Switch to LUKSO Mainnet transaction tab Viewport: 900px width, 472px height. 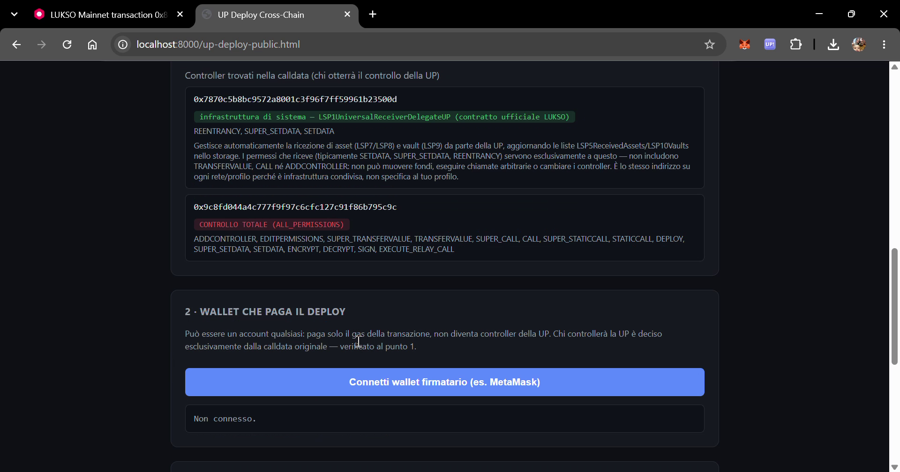pyautogui.click(x=108, y=14)
